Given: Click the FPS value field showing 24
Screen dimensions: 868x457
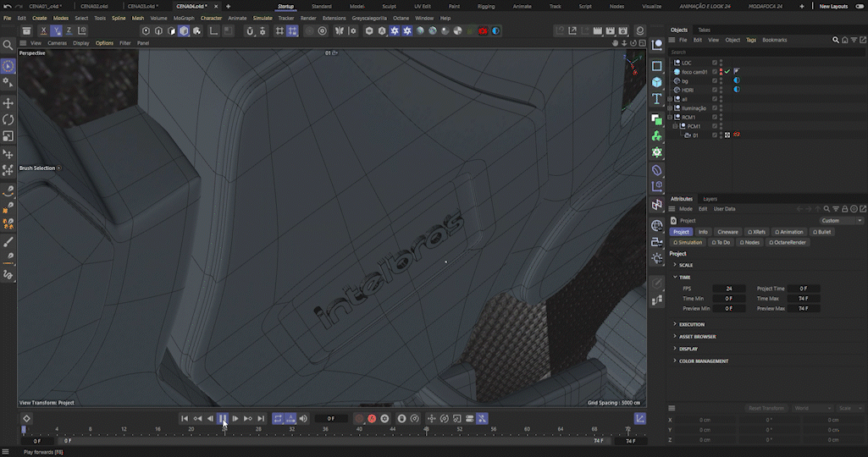Looking at the screenshot, I should pos(729,289).
